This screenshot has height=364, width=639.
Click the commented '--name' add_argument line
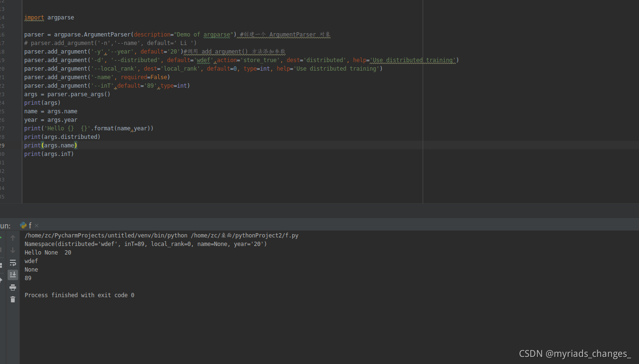pos(111,43)
